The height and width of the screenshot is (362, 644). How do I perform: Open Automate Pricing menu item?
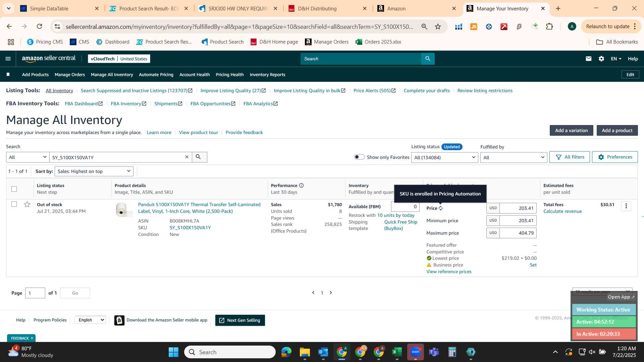156,74
